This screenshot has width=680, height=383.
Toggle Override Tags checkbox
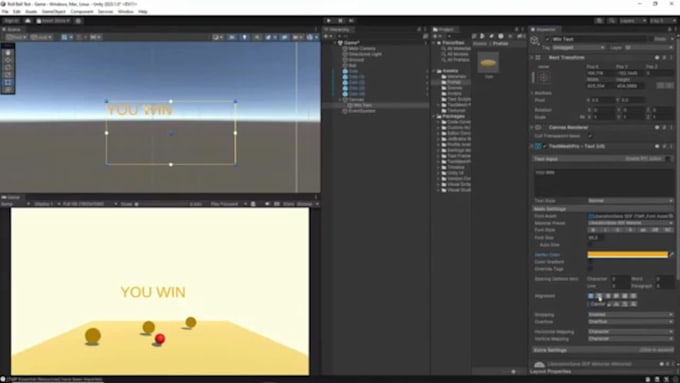tap(590, 269)
